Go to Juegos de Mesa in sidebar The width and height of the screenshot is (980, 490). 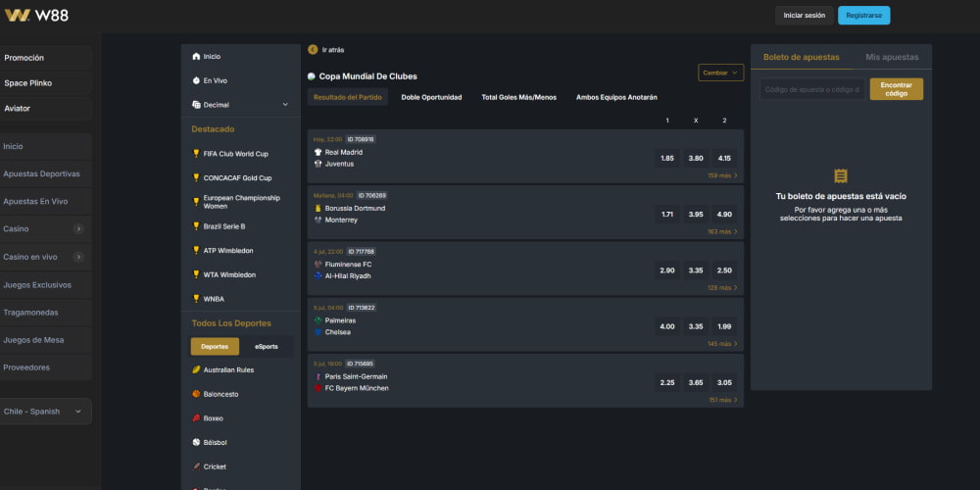(x=45, y=340)
